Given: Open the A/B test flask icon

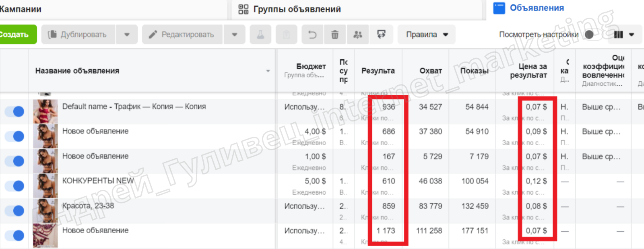Looking at the screenshot, I should (260, 35).
